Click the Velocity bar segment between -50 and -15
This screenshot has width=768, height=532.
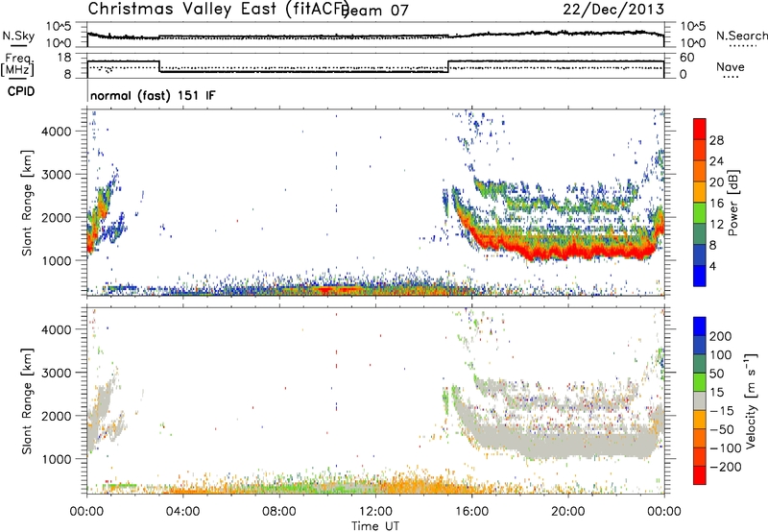(x=700, y=420)
